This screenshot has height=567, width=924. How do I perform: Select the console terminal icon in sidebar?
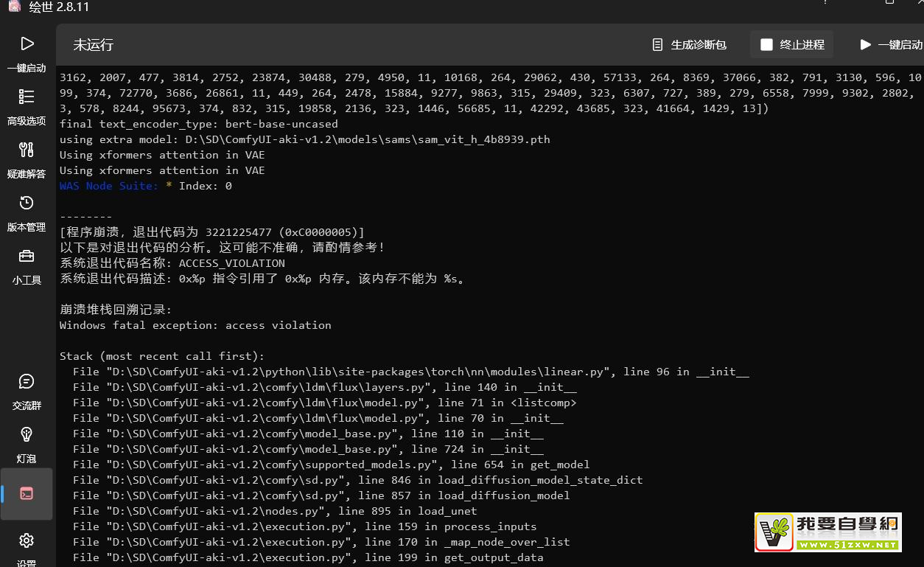[x=27, y=494]
